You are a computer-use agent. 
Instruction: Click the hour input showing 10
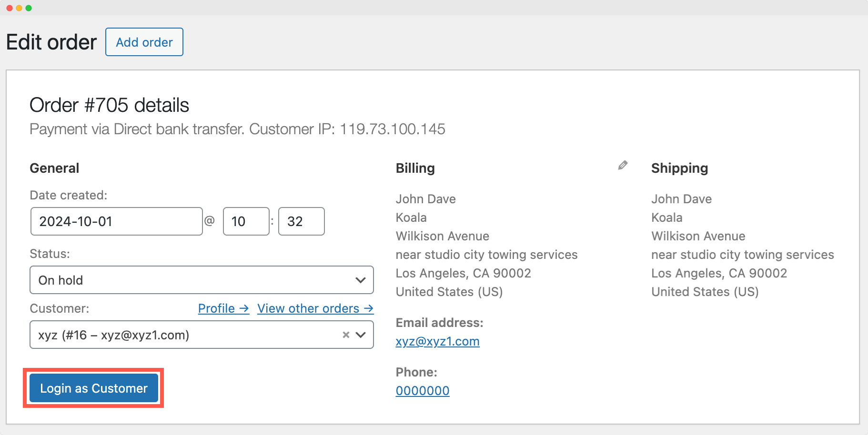[246, 221]
